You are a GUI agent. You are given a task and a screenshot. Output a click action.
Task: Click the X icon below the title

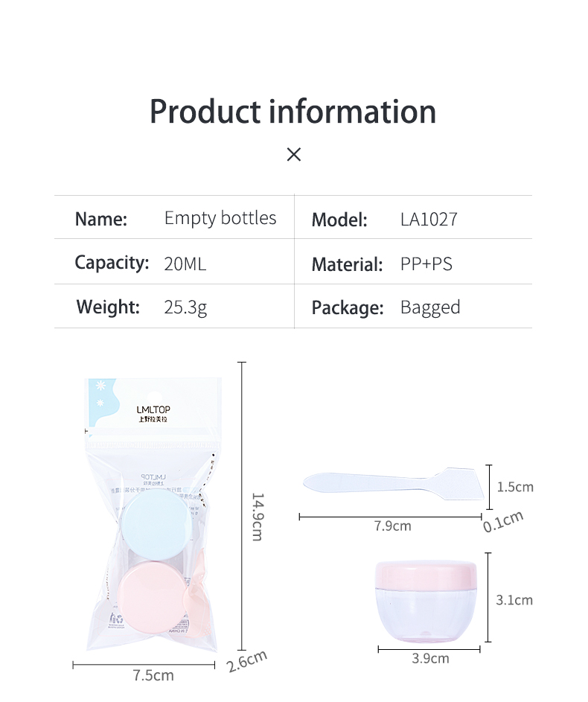(x=293, y=154)
